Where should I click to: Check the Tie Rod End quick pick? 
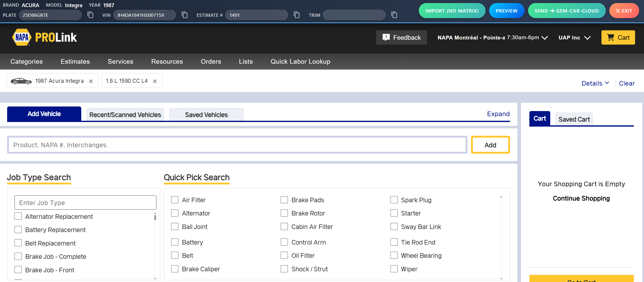[394, 242]
